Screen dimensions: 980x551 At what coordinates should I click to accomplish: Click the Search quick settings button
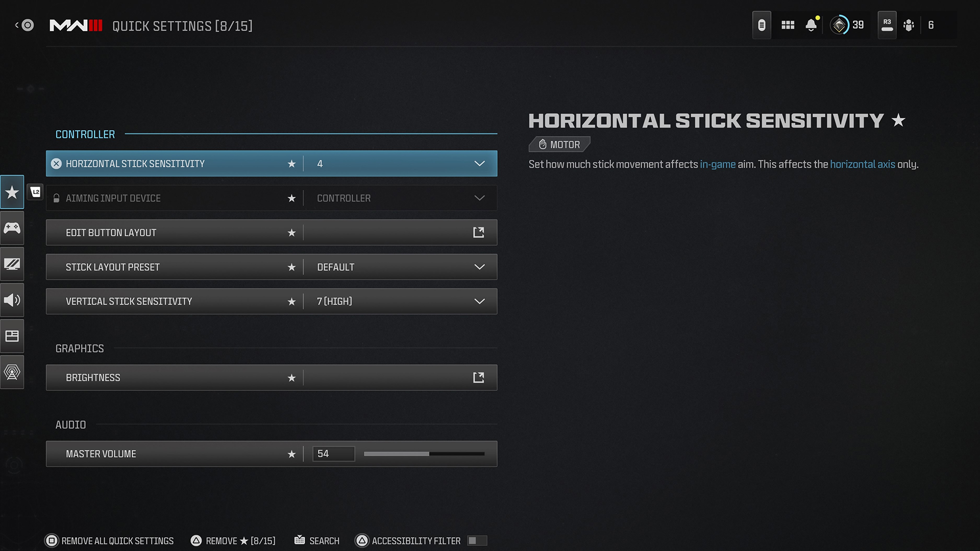click(324, 540)
